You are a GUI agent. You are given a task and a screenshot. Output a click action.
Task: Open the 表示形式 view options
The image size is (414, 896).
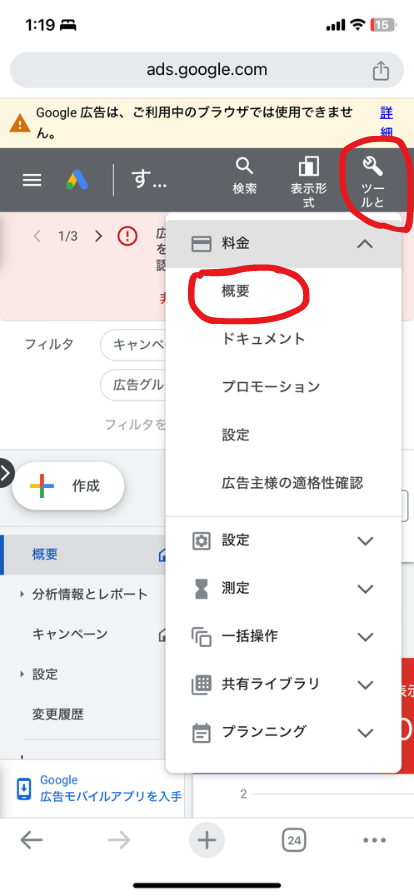(x=309, y=183)
